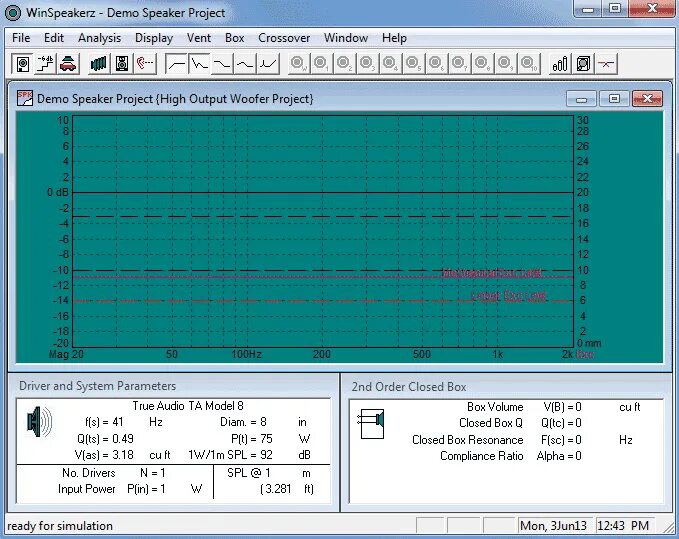Viewport: 679px width, 539px height.
Task: Click the Diam. = 8 value
Action: click(x=243, y=422)
